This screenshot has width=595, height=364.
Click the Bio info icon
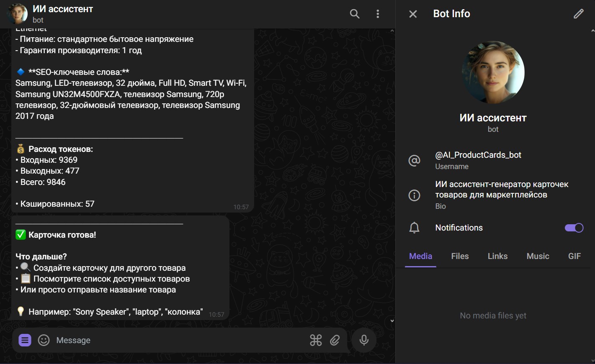tap(414, 195)
